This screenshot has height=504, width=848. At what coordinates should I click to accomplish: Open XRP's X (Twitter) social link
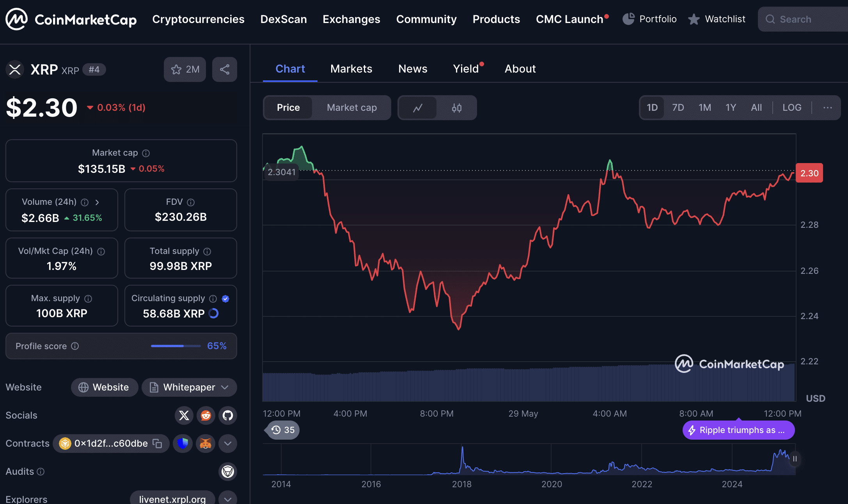[184, 415]
